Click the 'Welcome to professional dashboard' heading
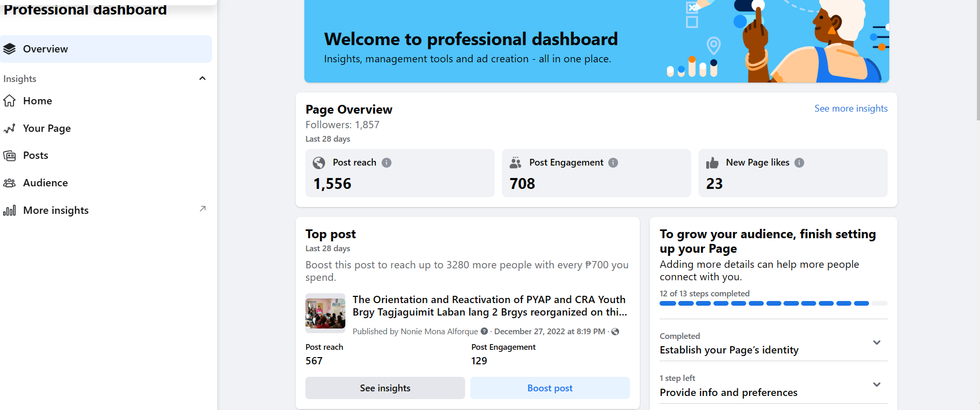The image size is (980, 410). pos(471,39)
